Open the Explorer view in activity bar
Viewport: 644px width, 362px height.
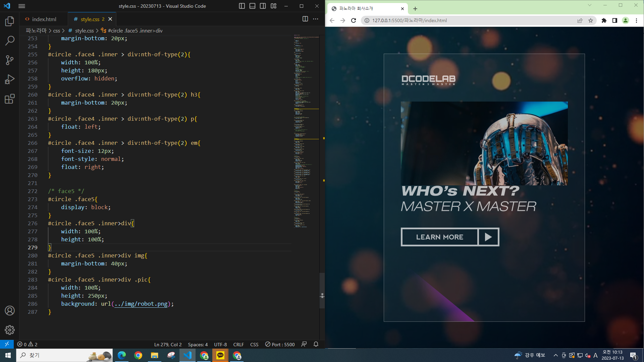[x=10, y=21]
